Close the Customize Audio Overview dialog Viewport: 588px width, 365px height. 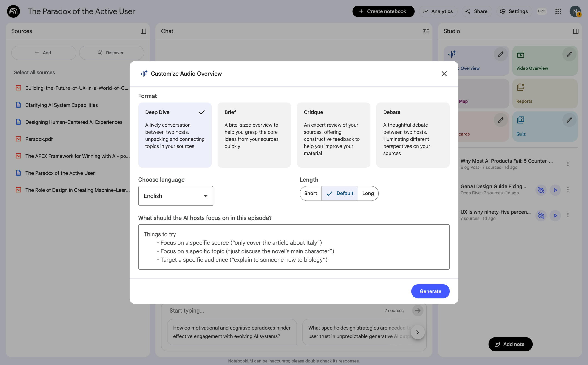pyautogui.click(x=444, y=74)
